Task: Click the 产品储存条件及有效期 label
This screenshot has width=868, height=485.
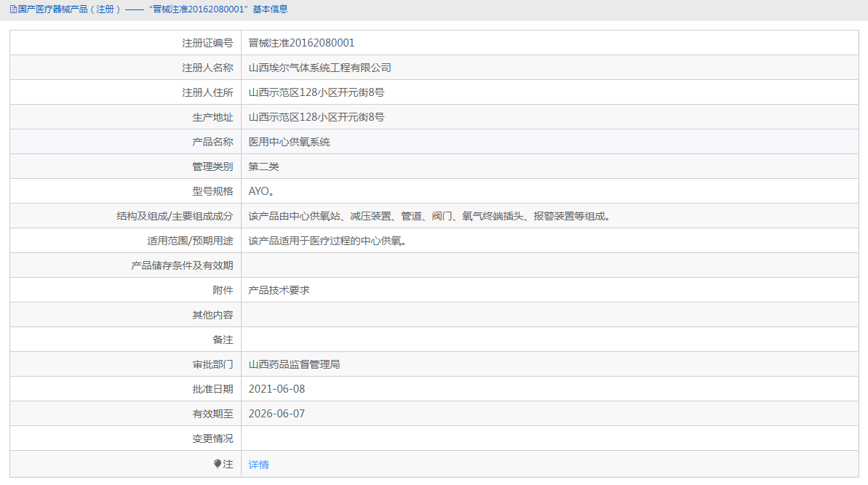Action: coord(182,265)
